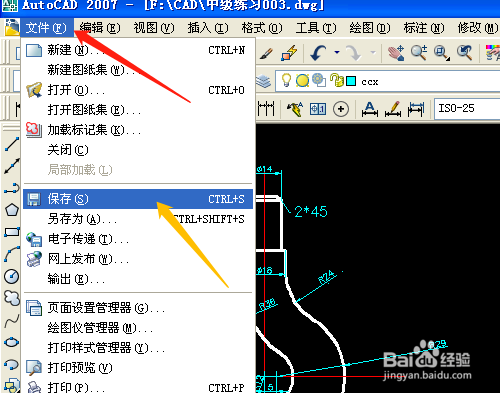Viewport: 500px width, 393px height.
Task: Select the Ellipse Arc draw tool
Action: [12, 364]
